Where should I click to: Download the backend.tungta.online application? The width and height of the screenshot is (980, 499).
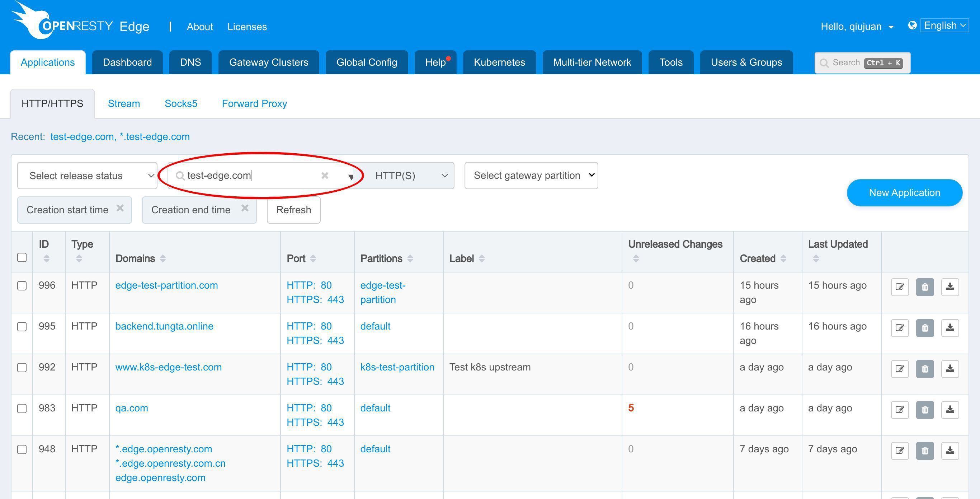point(950,328)
